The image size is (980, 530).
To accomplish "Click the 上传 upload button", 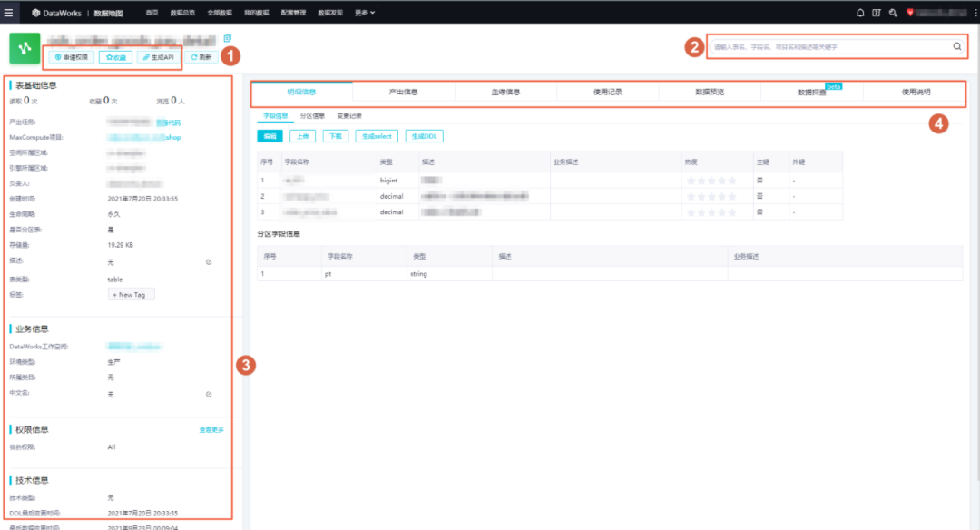I will point(302,136).
